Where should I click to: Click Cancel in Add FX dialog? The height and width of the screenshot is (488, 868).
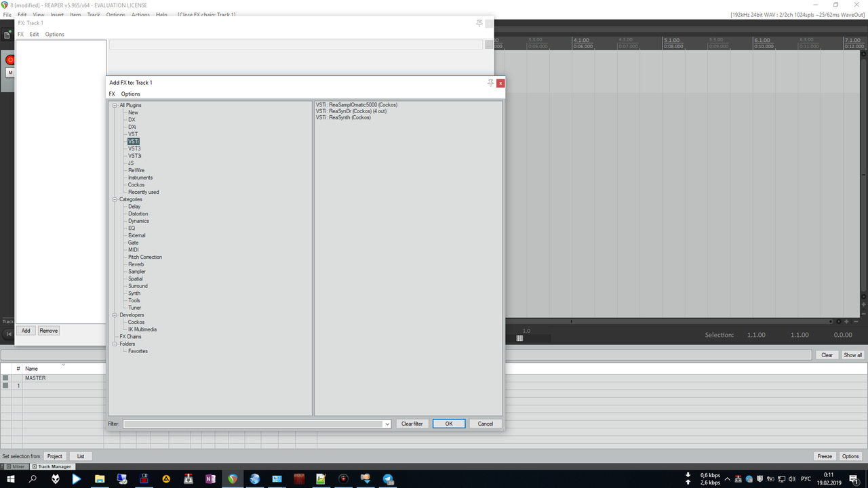[486, 424]
